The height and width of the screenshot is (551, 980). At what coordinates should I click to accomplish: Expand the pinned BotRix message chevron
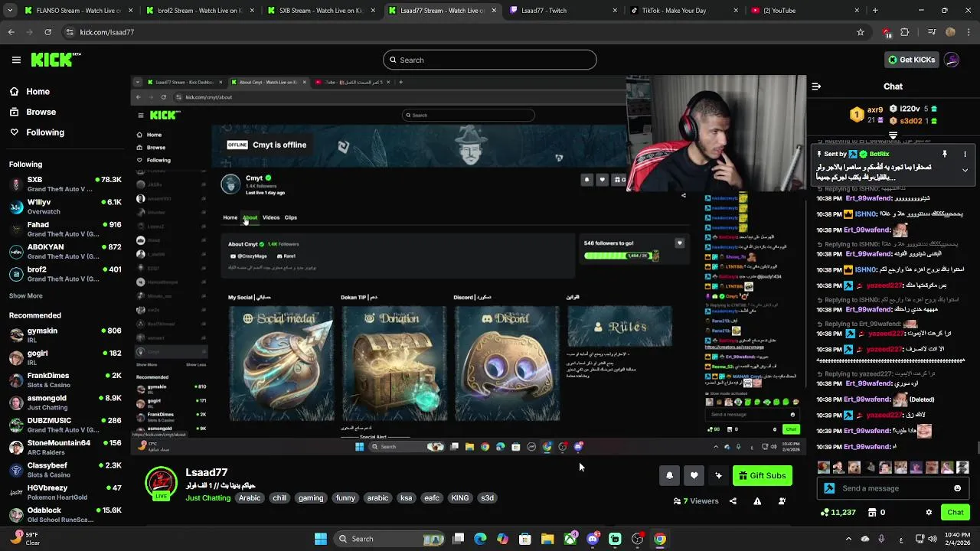[965, 170]
